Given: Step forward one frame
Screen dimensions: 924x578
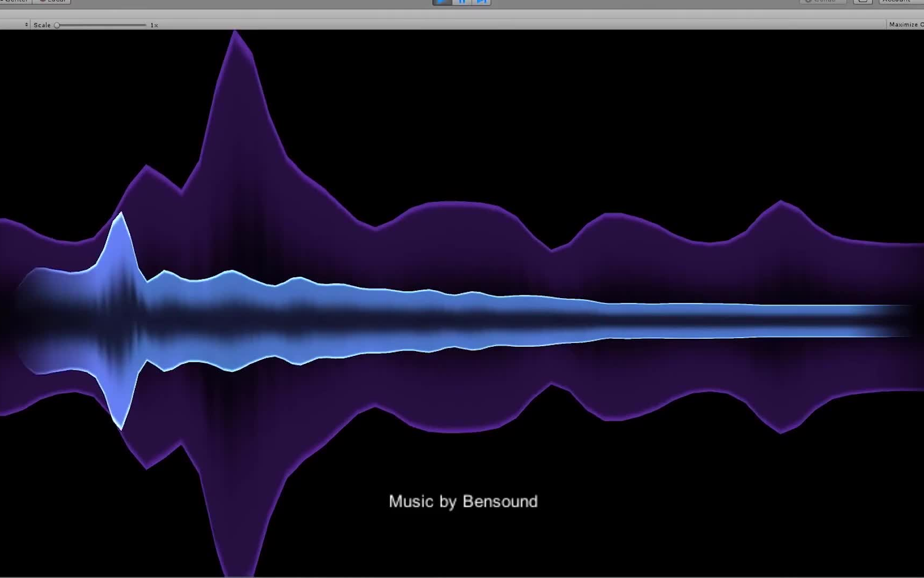Looking at the screenshot, I should click(482, 2).
